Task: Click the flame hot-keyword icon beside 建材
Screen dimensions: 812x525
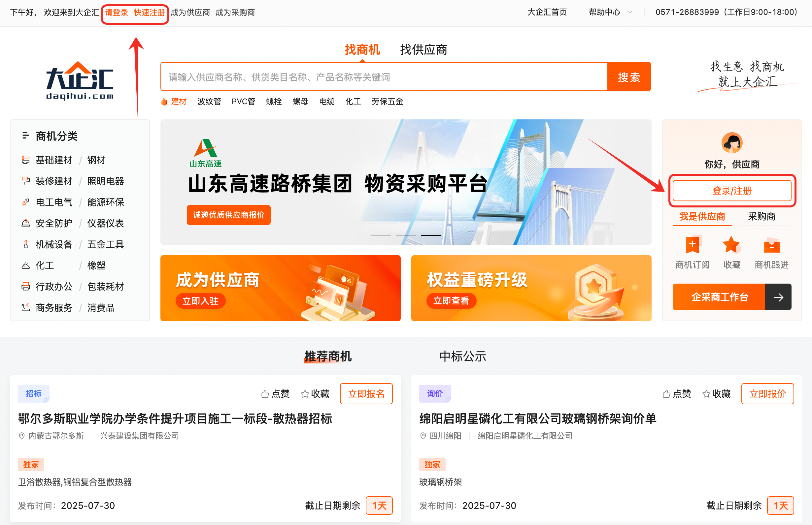Action: [164, 102]
